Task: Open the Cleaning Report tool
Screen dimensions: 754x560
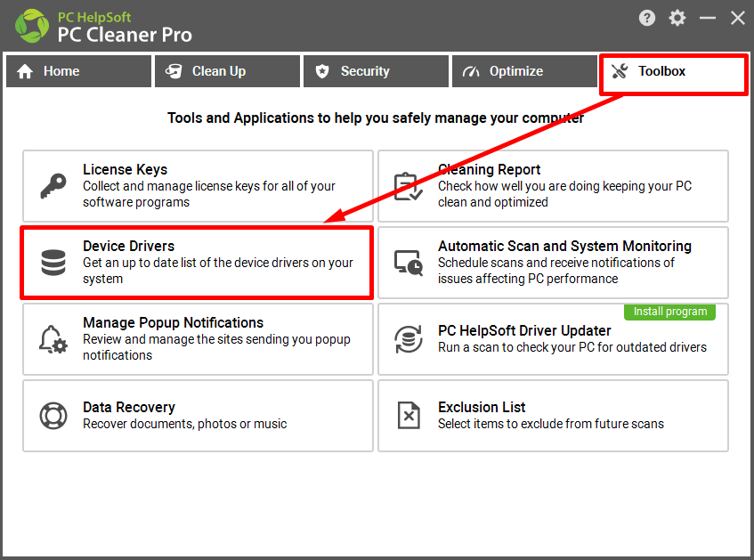Action: tap(553, 186)
